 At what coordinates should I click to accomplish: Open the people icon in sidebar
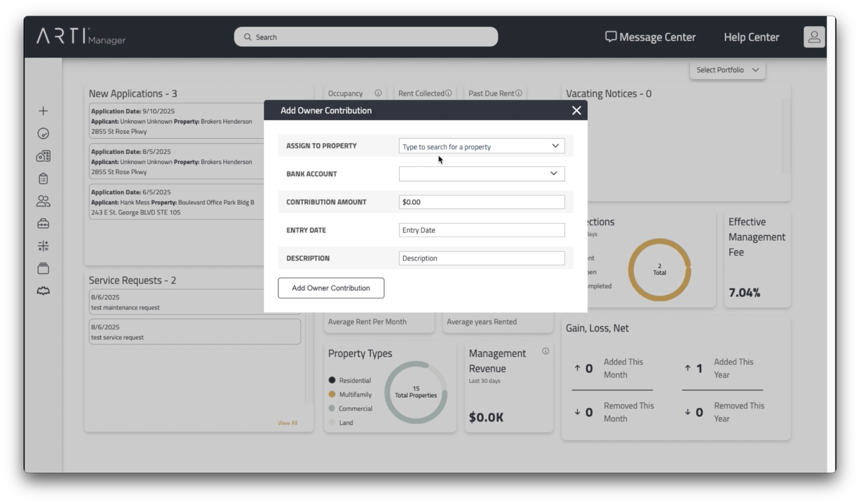tap(43, 201)
